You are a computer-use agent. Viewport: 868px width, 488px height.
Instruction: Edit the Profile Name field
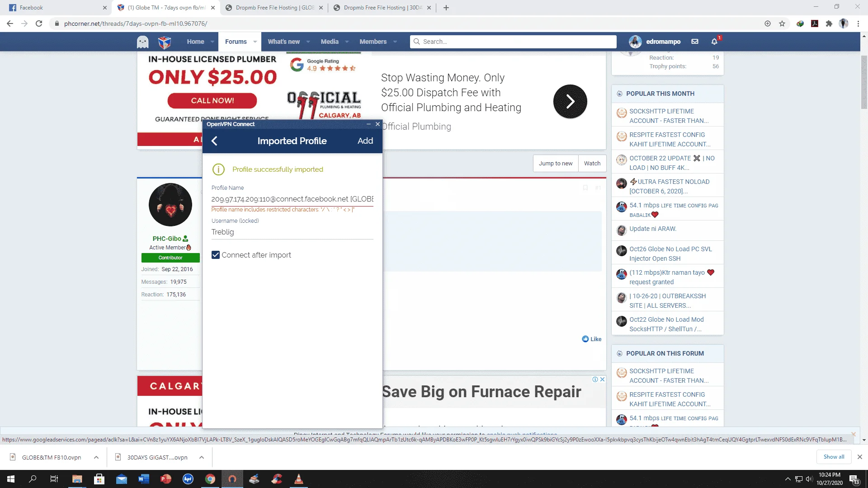(292, 199)
